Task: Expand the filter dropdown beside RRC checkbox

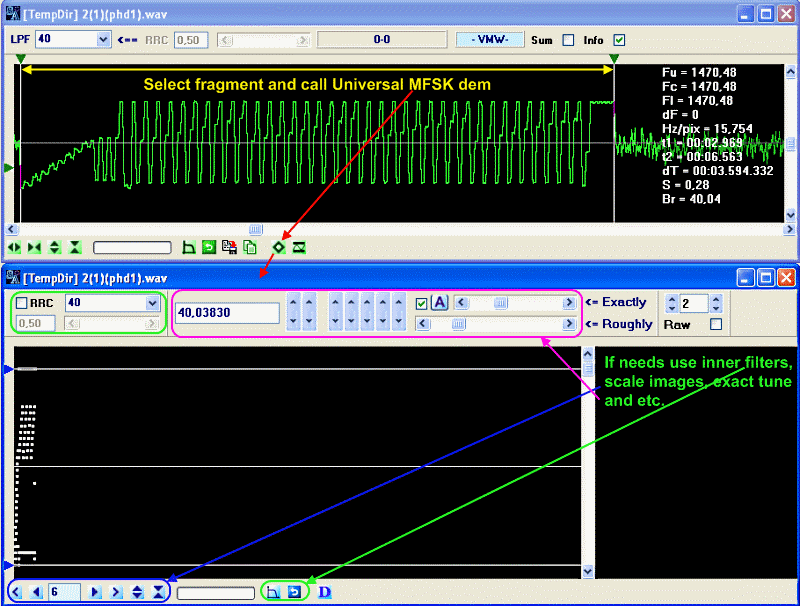Action: click(x=152, y=303)
